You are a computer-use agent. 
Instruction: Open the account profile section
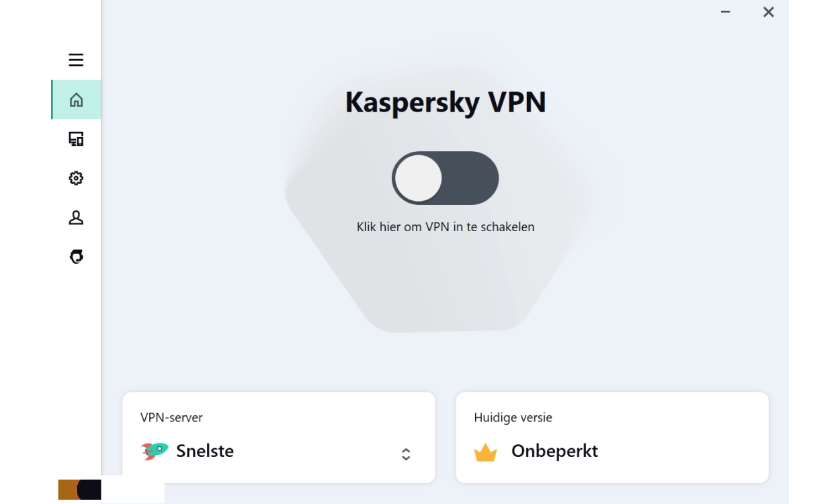[77, 218]
